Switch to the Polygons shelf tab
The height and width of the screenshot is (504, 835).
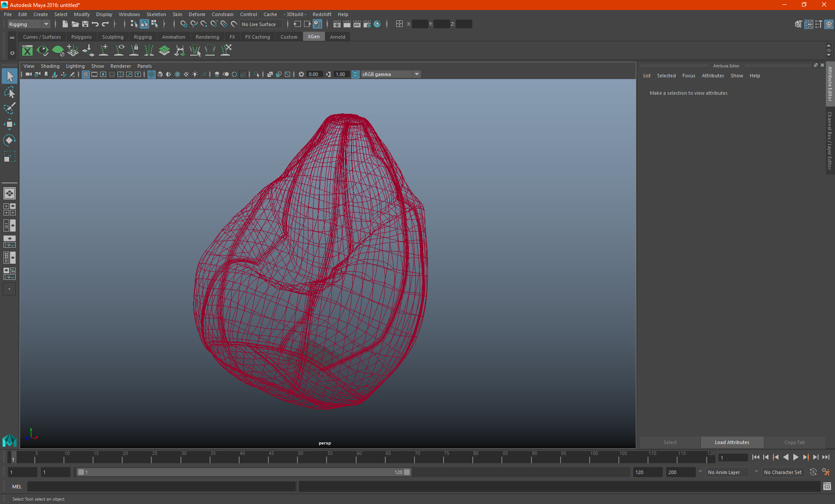[81, 37]
